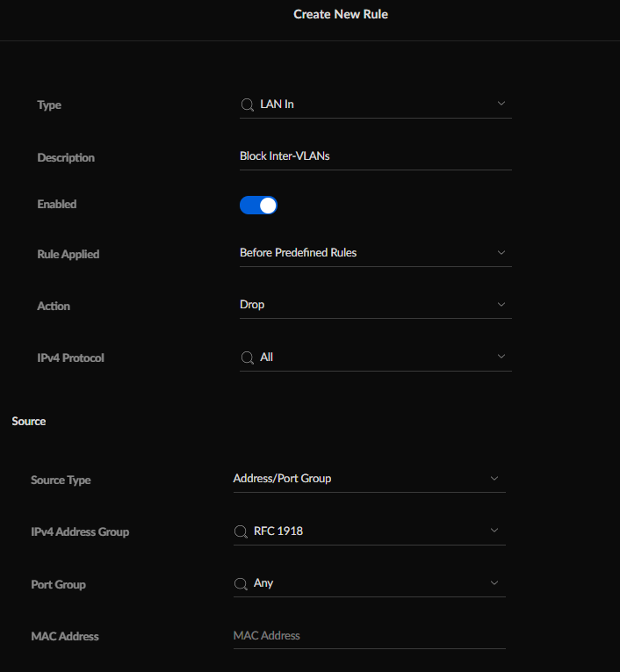Toggle the Enabled switch off
Viewport: 620px width, 672px height.
pos(258,205)
